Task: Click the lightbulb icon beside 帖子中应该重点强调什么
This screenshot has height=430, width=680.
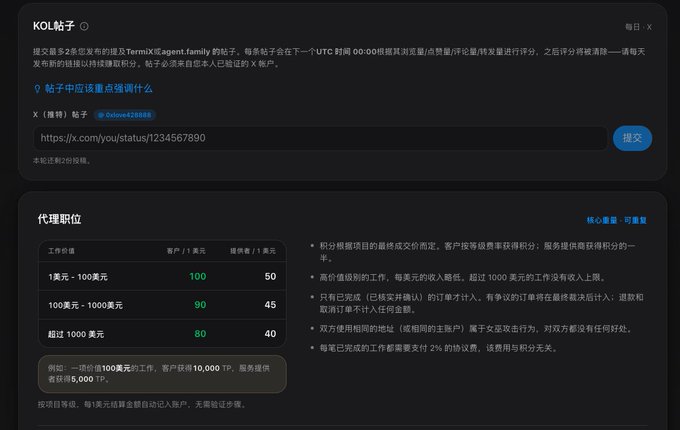Action: (x=37, y=89)
